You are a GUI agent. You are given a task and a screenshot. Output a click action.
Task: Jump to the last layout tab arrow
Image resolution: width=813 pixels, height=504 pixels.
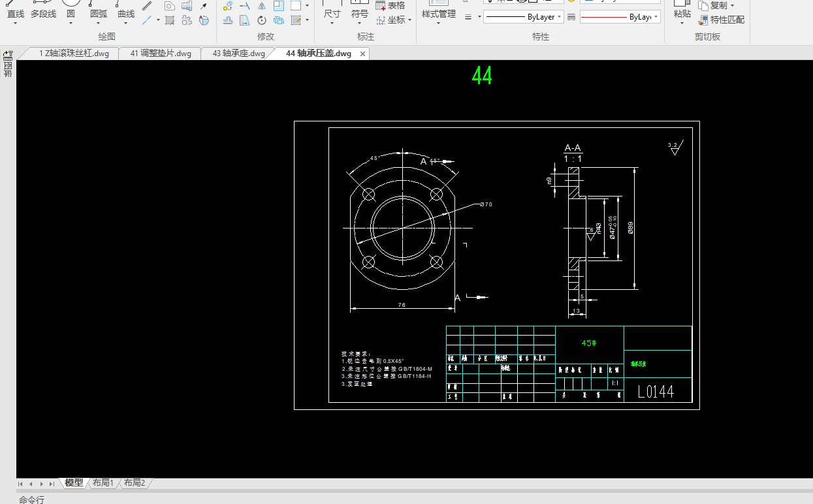(52, 484)
